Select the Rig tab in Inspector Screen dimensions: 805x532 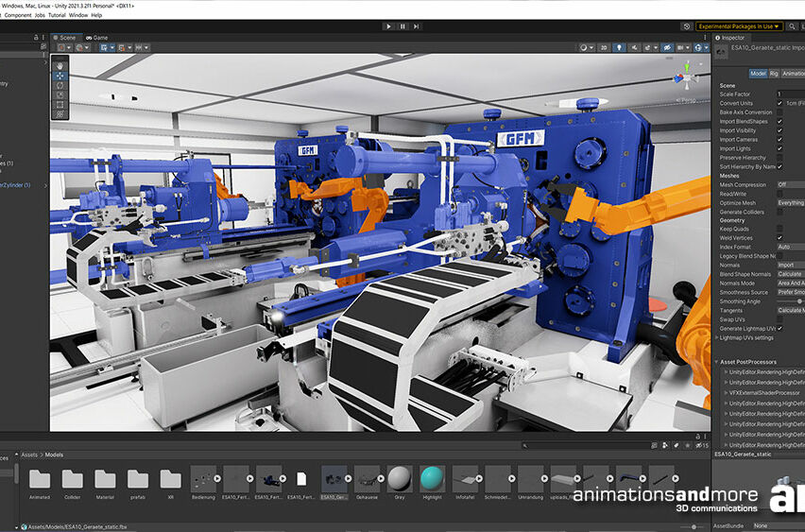[x=774, y=74]
